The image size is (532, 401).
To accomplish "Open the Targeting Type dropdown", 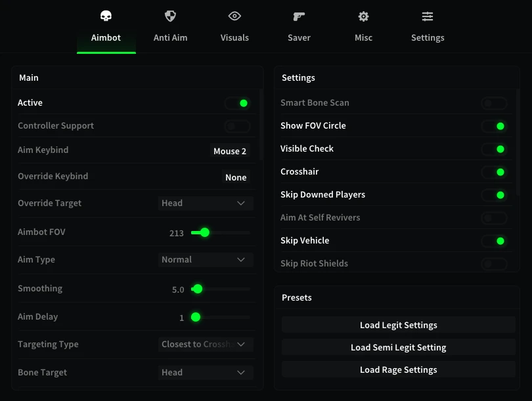I will [x=206, y=345].
